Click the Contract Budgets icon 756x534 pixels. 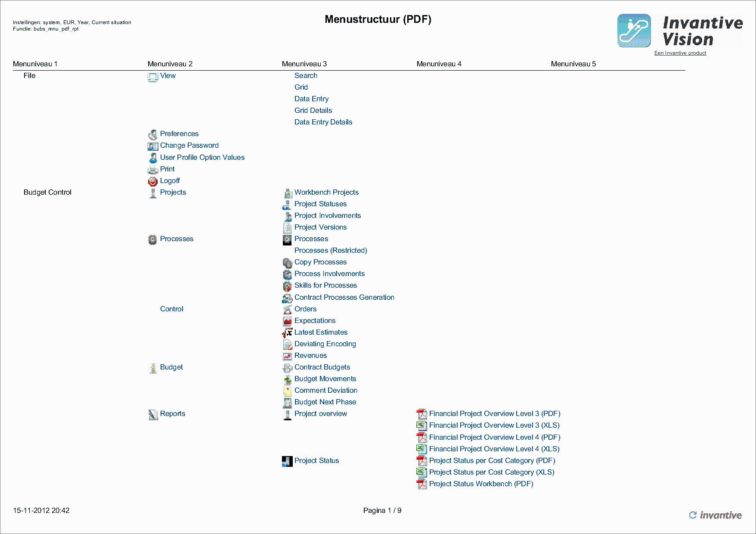click(x=287, y=368)
